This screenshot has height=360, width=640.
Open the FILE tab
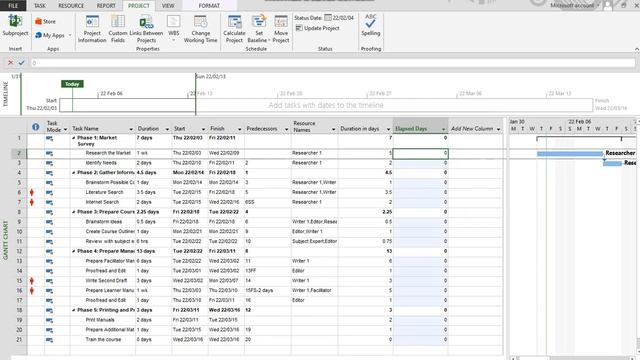click(x=13, y=5)
